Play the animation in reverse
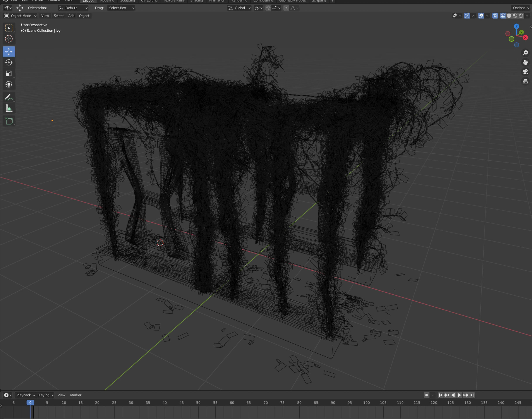532x419 pixels. [x=453, y=395]
